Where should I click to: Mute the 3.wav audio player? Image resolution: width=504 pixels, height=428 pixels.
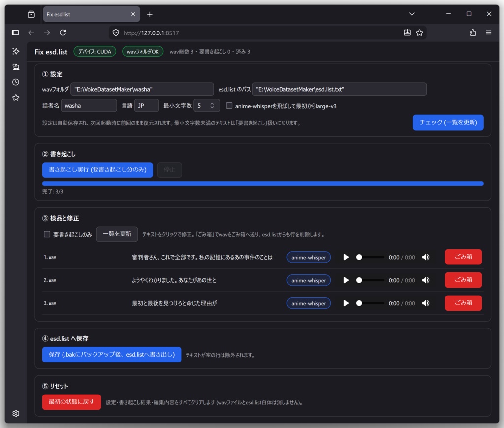pyautogui.click(x=426, y=303)
